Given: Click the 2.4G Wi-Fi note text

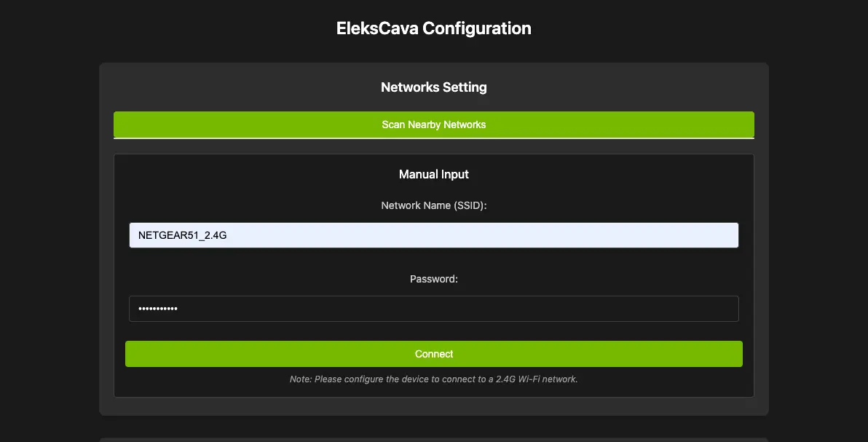Looking at the screenshot, I should tap(433, 379).
